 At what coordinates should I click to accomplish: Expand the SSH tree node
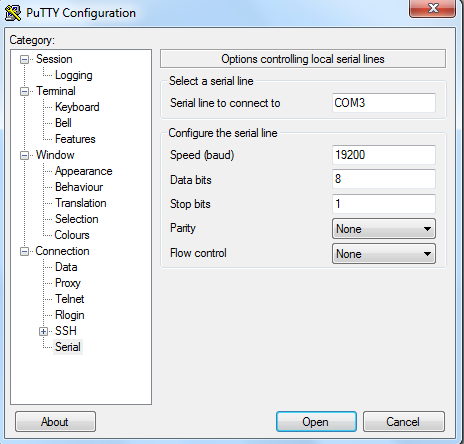click(43, 331)
